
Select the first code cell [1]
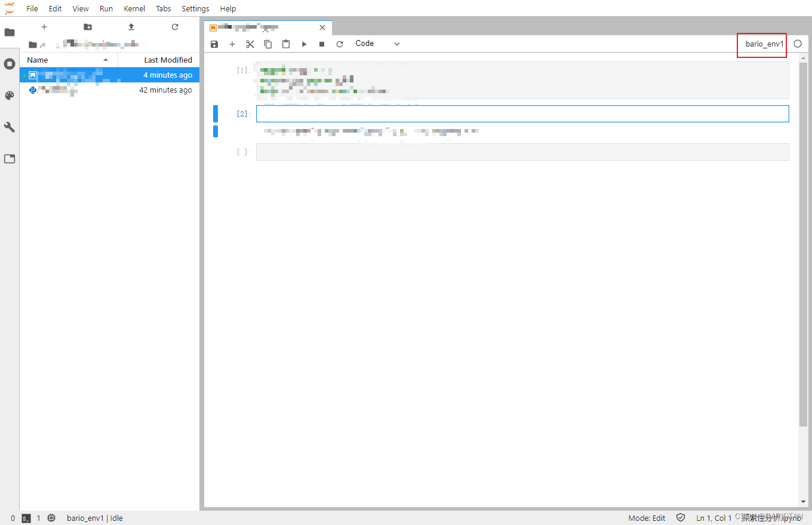click(522, 80)
